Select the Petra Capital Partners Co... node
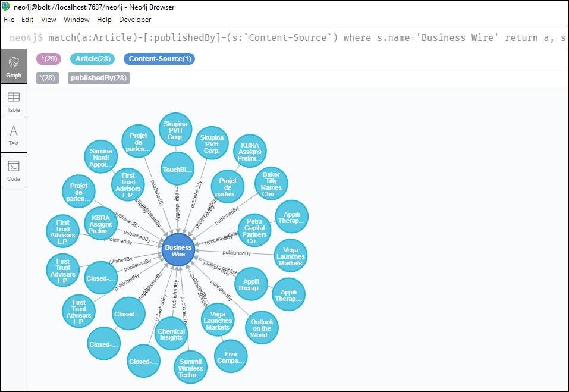569x392 pixels. point(254,230)
